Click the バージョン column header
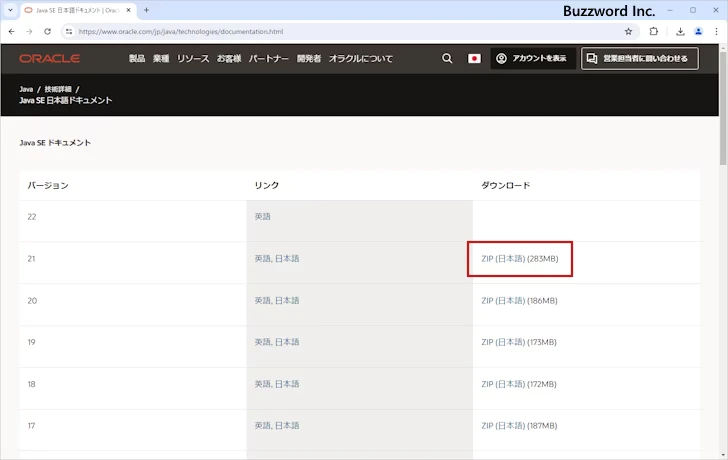Image resolution: width=728 pixels, height=460 pixels. 48,185
